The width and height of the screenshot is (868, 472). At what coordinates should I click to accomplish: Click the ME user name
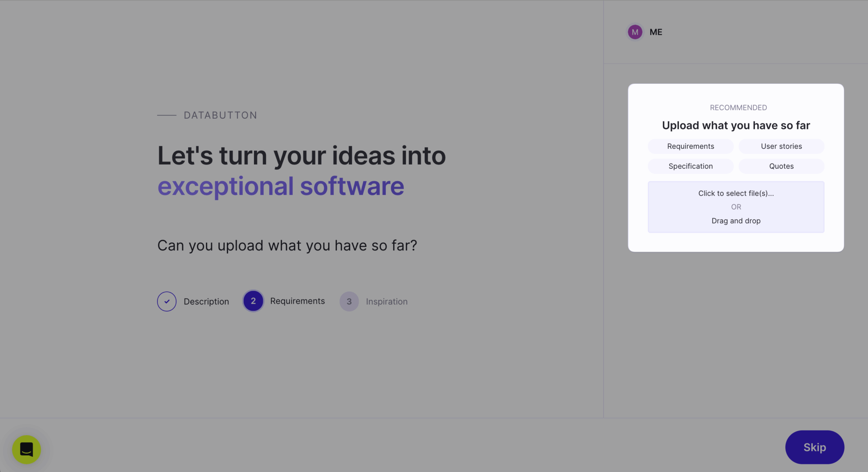click(656, 32)
